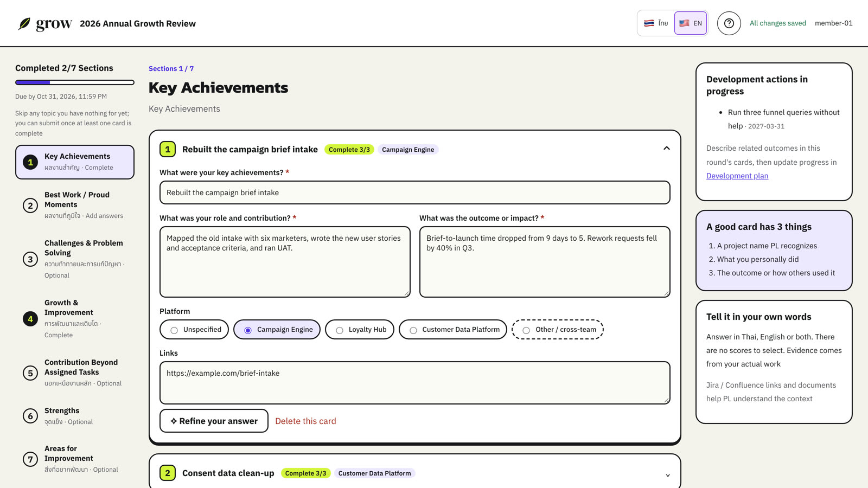The image size is (868, 488).
Task: Go to Best Work / Proud Moments section
Action: pos(75,205)
